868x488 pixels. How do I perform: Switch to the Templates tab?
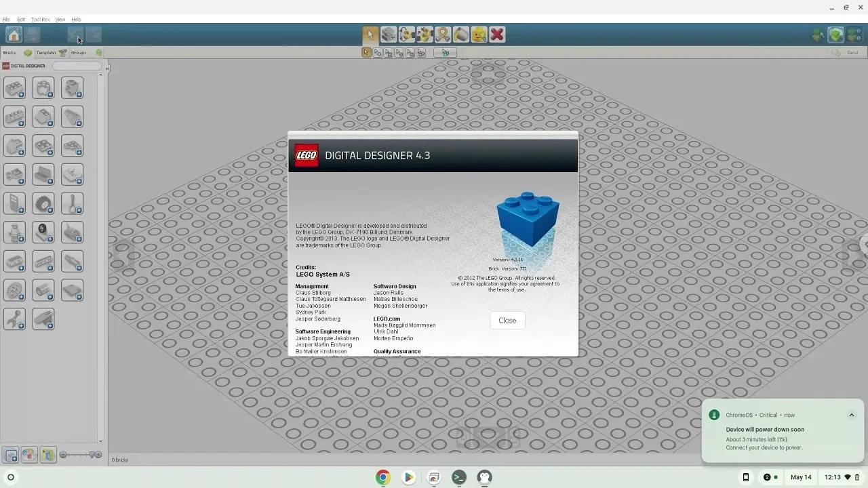[x=52, y=53]
